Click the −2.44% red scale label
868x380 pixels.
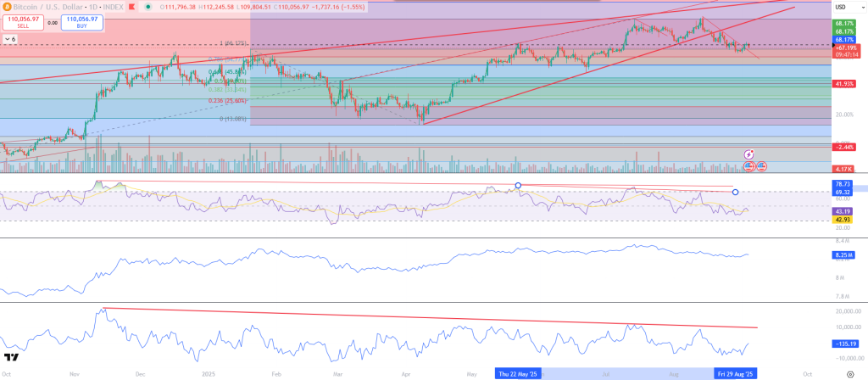[x=845, y=147]
